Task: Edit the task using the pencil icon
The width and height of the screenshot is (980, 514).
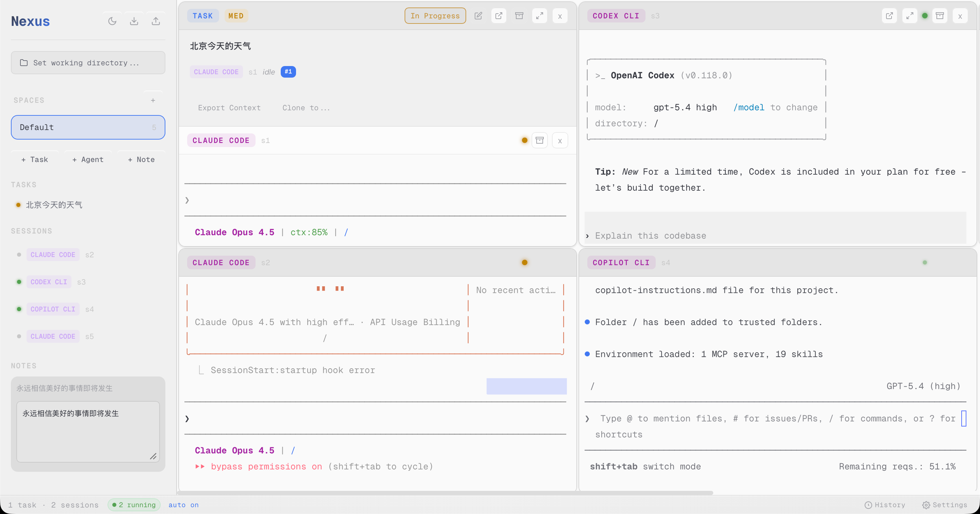Action: point(478,16)
